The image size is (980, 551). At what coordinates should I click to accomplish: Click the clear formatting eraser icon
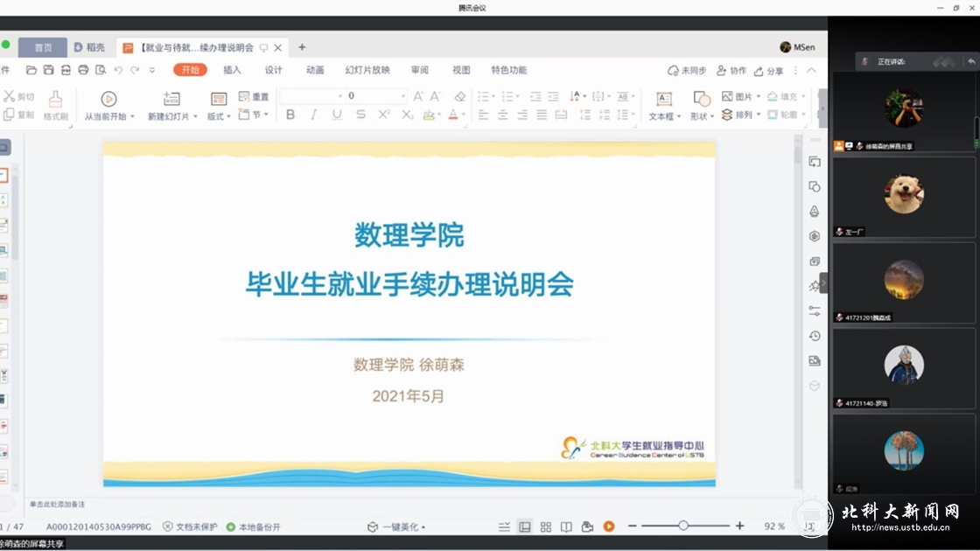coord(460,96)
